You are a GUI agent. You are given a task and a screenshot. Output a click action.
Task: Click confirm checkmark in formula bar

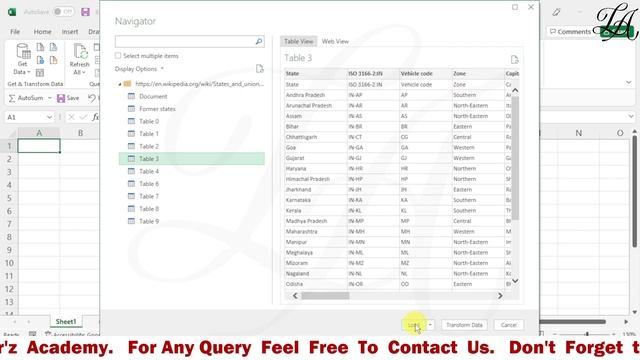pyautogui.click(x=83, y=117)
